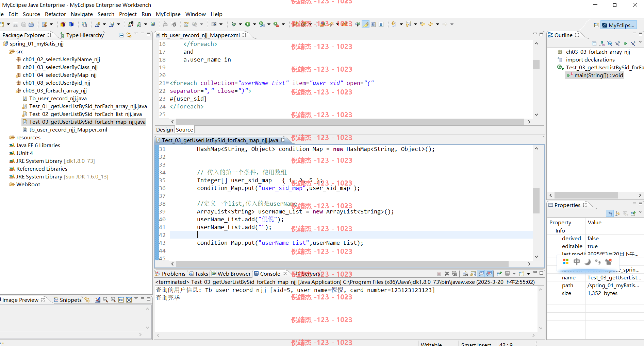Open Console display selected dropdown

coord(514,274)
